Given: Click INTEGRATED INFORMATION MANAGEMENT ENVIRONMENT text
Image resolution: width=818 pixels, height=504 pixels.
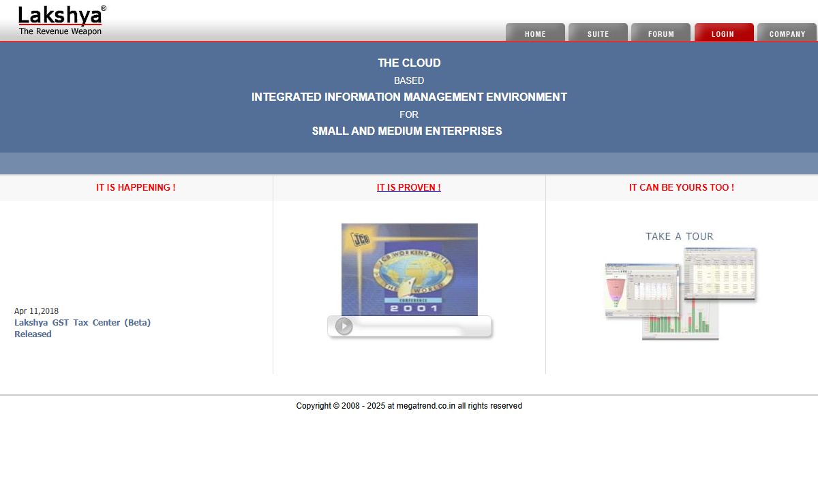Looking at the screenshot, I should pos(409,97).
